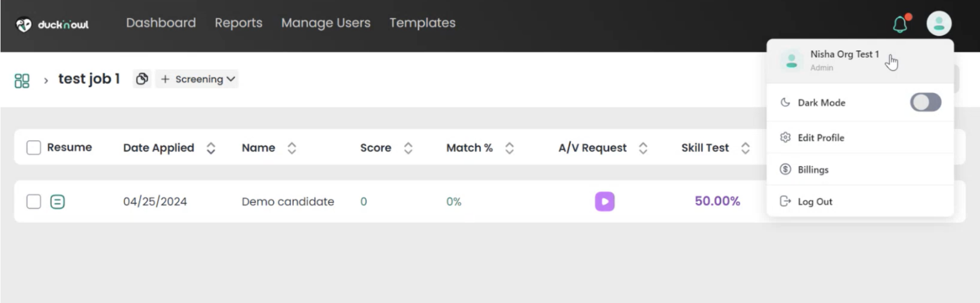Open the grid dashboard icon beside breadcrumb
Screen dimensions: 980x303
tap(22, 80)
